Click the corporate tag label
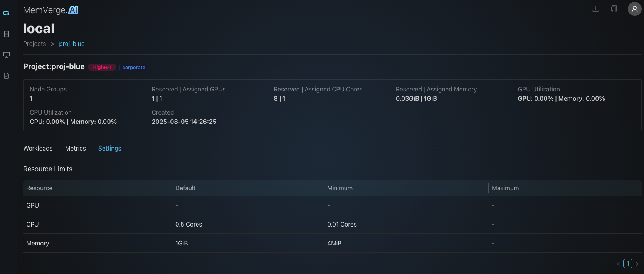Viewport: 644px width, 274px height. [134, 67]
